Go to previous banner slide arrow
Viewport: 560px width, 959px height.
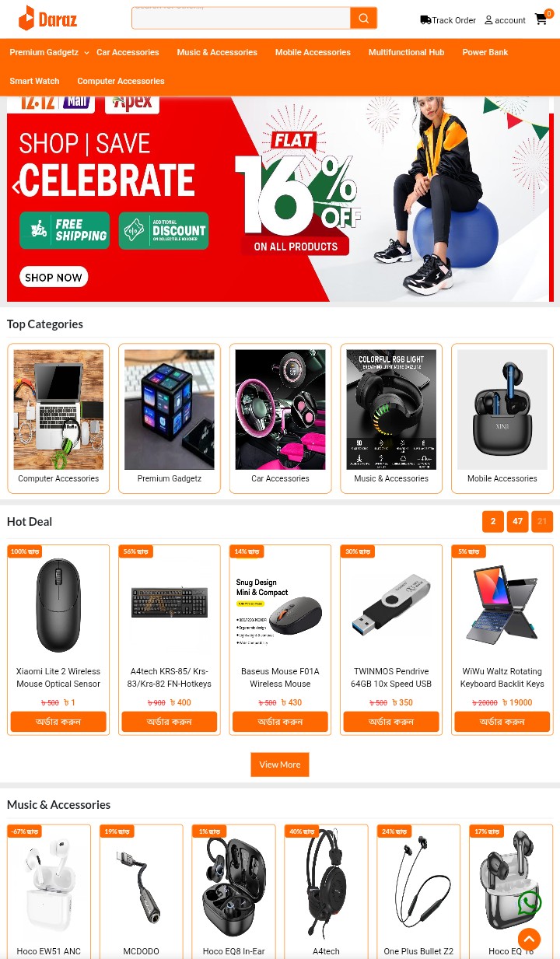pyautogui.click(x=16, y=187)
